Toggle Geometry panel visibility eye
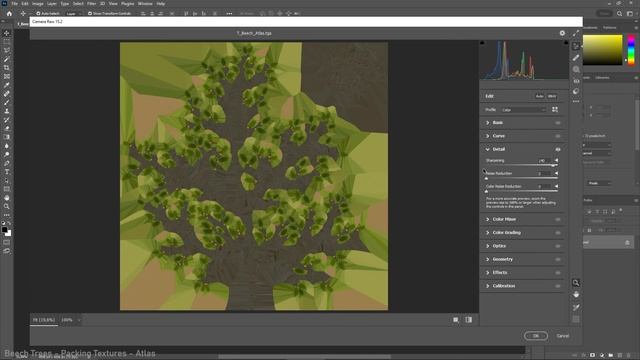The width and height of the screenshot is (640, 360). (x=558, y=260)
